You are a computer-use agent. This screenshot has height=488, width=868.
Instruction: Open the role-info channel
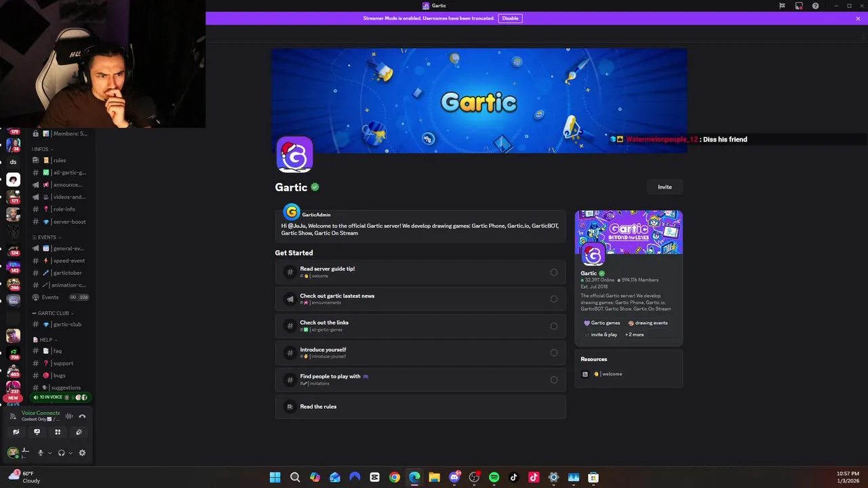point(60,209)
